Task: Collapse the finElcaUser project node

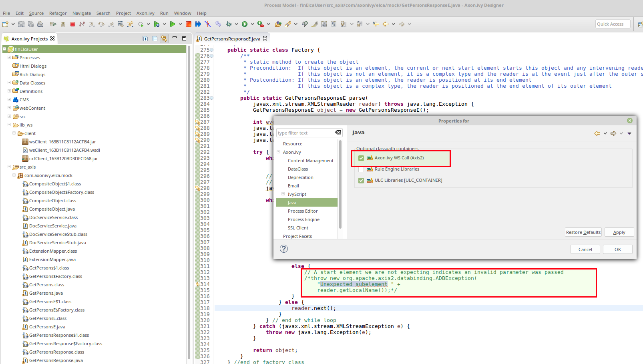Action: click(4, 49)
